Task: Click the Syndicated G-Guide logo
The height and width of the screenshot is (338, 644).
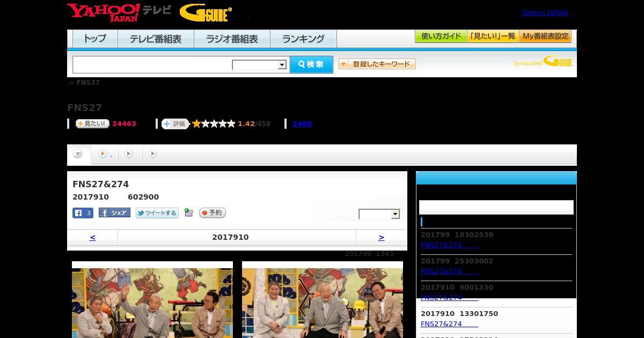Action: [543, 62]
